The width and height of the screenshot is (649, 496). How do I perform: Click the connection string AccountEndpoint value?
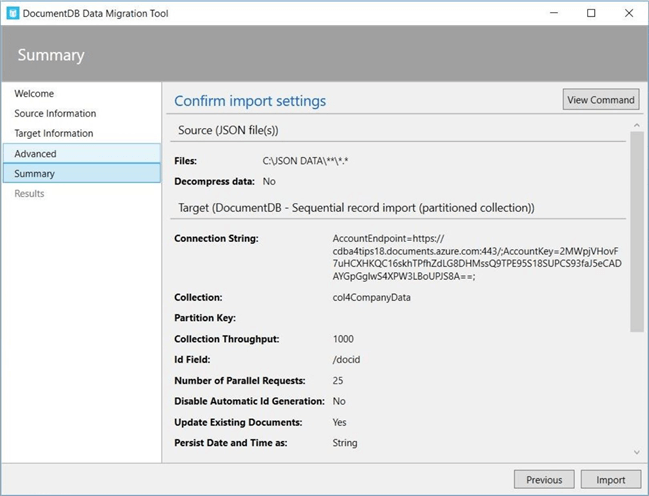[477, 257]
